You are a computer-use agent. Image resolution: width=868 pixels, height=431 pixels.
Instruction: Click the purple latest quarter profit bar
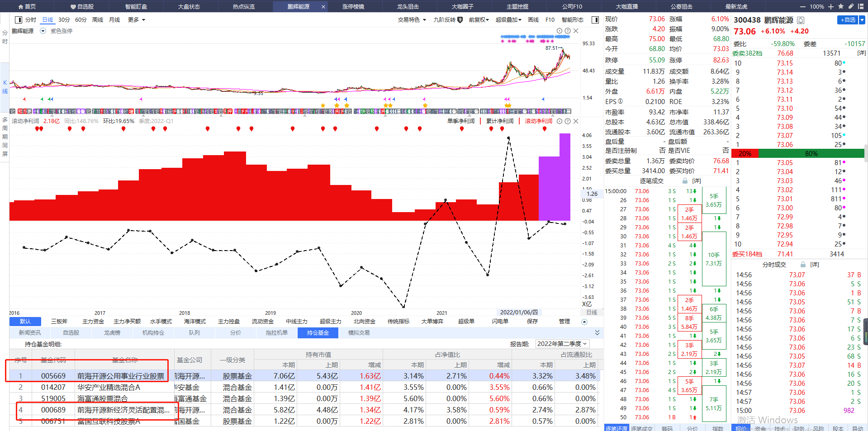tap(564, 177)
